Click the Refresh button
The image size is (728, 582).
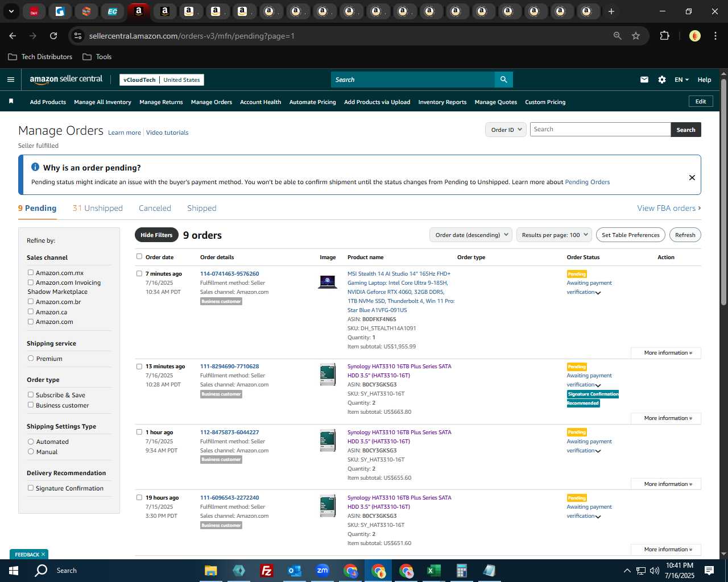tap(685, 235)
